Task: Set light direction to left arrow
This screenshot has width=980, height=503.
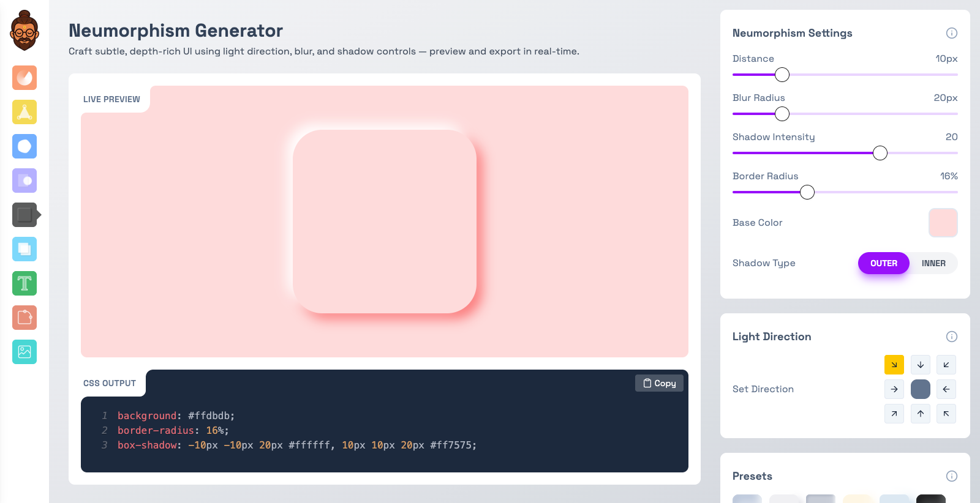Action: pos(946,389)
